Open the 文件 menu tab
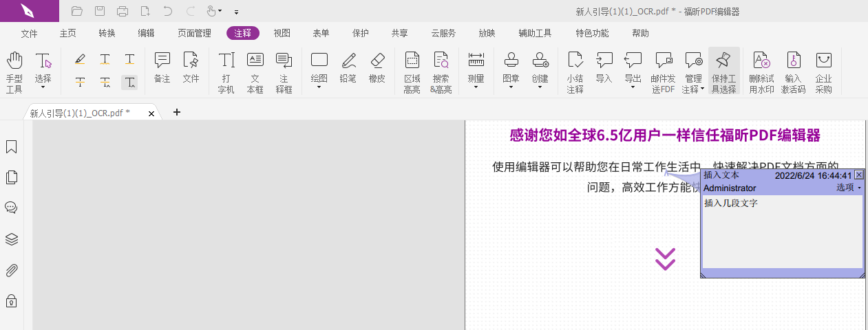868x330 pixels. [x=29, y=33]
